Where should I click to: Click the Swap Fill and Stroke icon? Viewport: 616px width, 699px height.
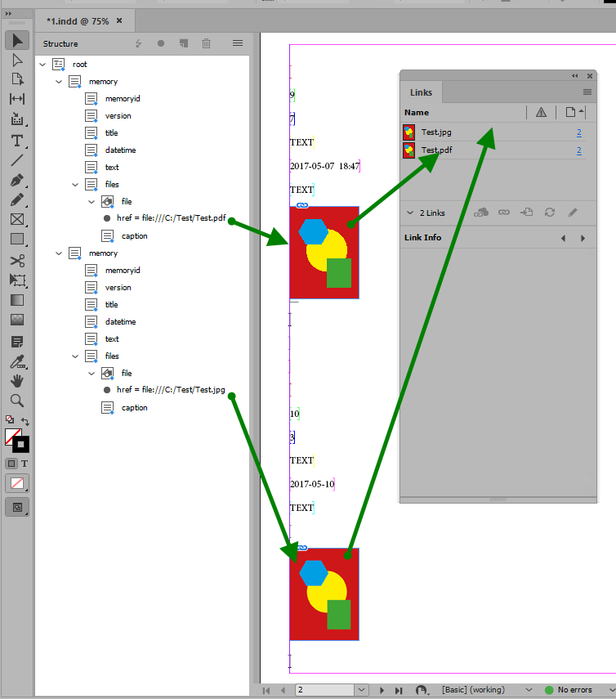click(25, 421)
